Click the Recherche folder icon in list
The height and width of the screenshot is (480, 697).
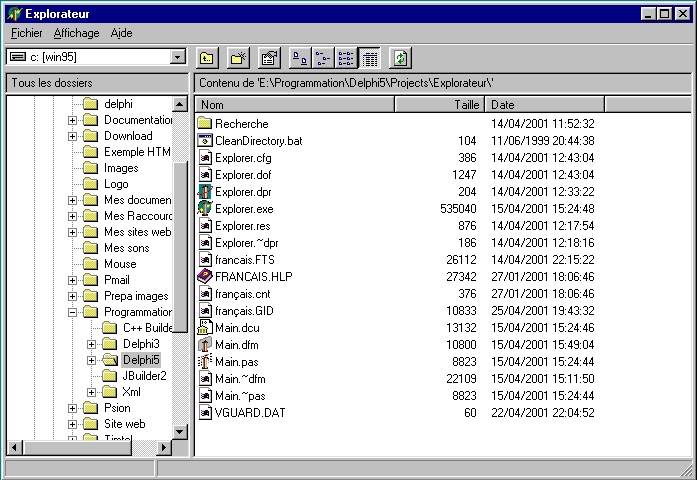coord(205,124)
